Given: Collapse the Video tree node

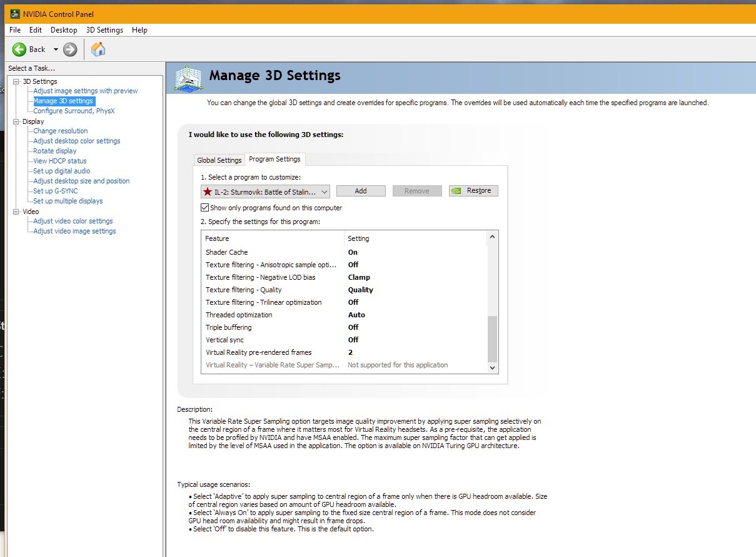Looking at the screenshot, I should 16,212.
